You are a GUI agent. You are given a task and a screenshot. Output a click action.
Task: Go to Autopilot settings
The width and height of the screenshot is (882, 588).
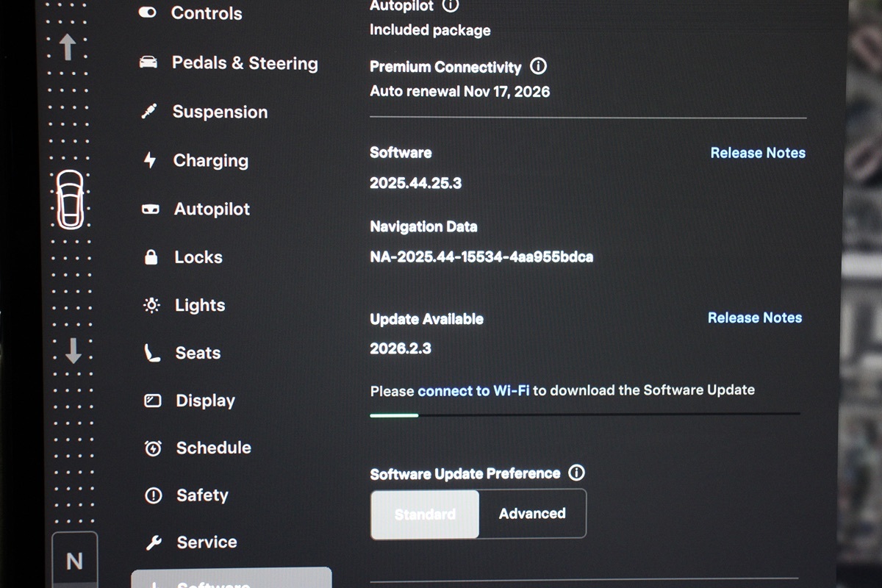pyautogui.click(x=212, y=209)
